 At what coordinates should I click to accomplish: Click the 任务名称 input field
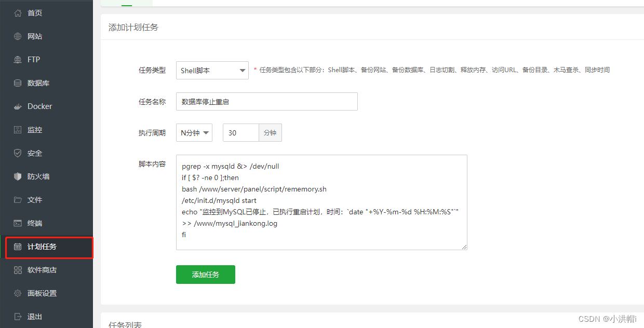(266, 102)
